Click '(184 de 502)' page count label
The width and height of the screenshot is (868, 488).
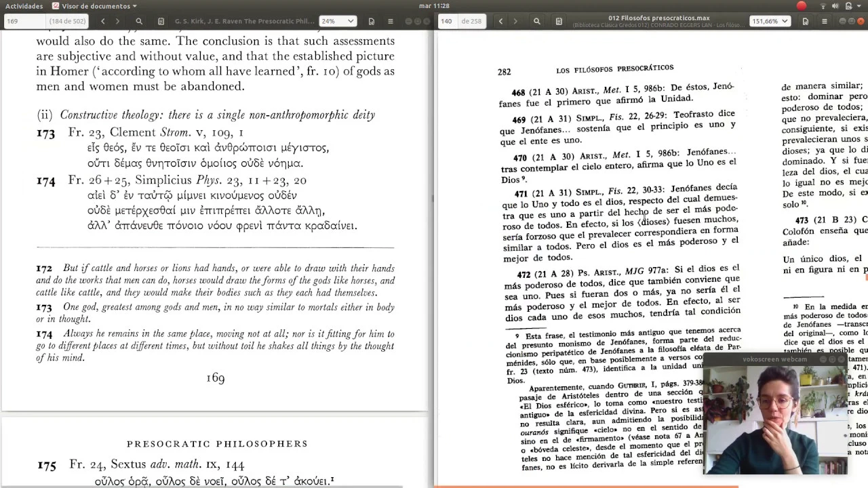(67, 21)
